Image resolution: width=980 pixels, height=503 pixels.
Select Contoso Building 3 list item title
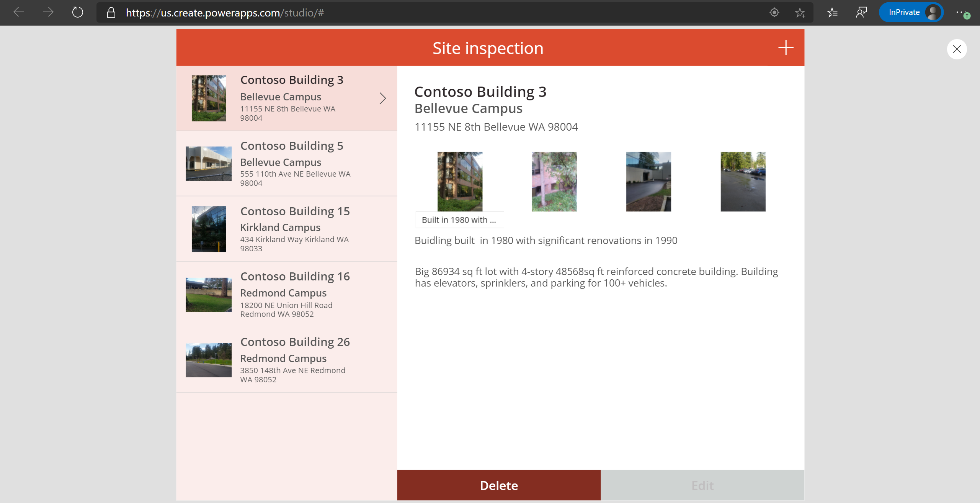tap(292, 80)
